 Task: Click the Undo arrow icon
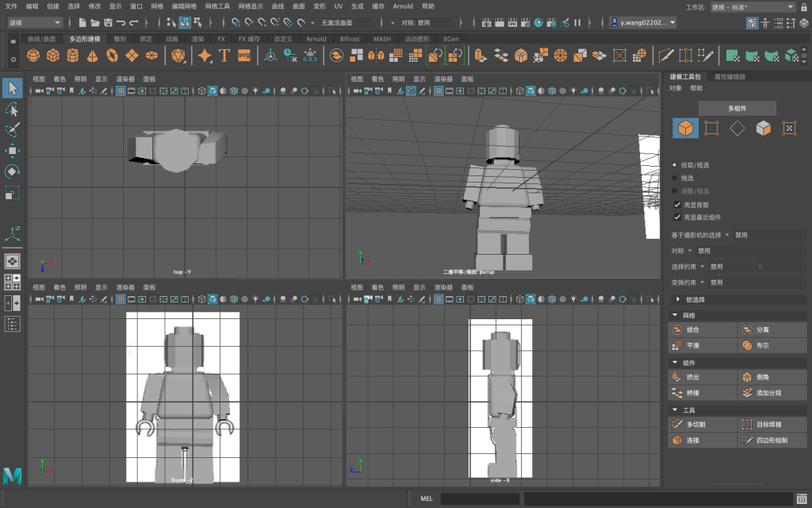tap(121, 23)
